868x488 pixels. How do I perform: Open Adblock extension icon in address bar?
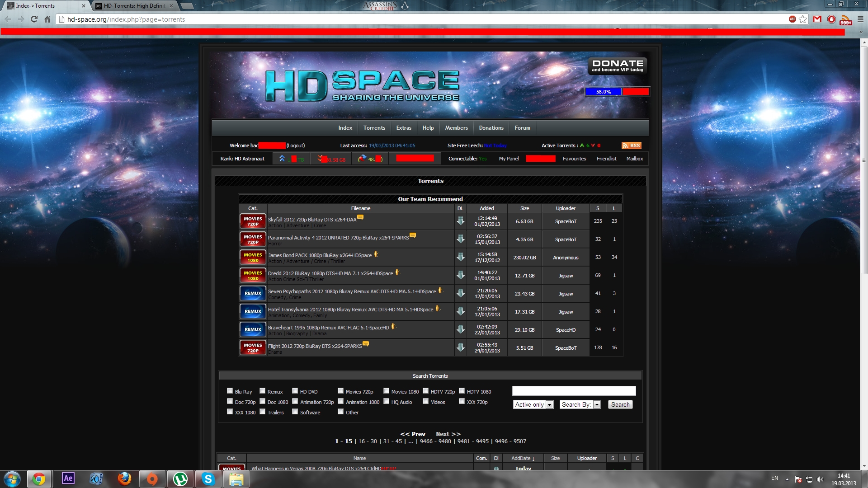pyautogui.click(x=792, y=19)
